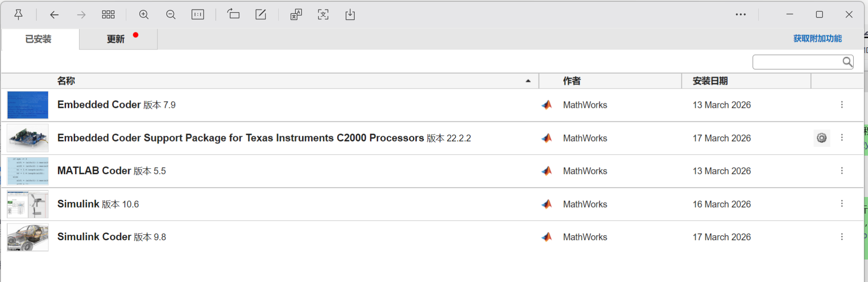Viewport: 868px width, 282px height.
Task: Open the three-dot more options menu
Action: tap(741, 14)
